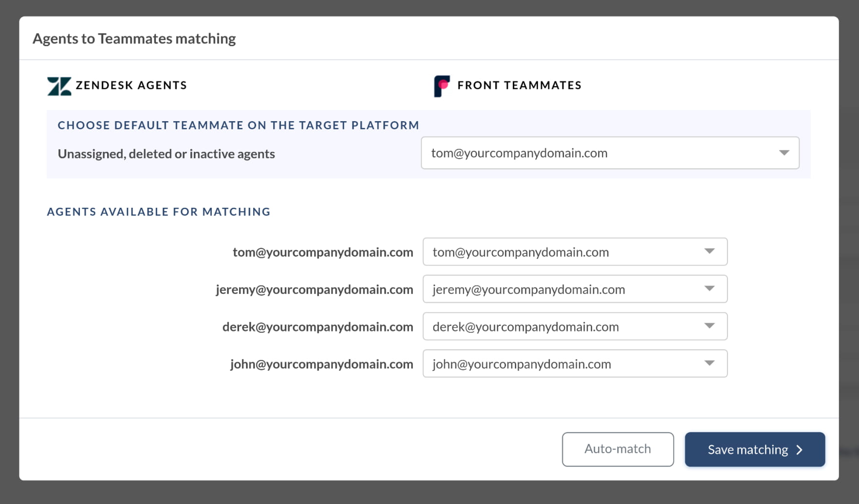Image resolution: width=859 pixels, height=504 pixels.
Task: Open teammate dropdown for tom@yourcompanydomain.com agent
Action: [x=575, y=252]
